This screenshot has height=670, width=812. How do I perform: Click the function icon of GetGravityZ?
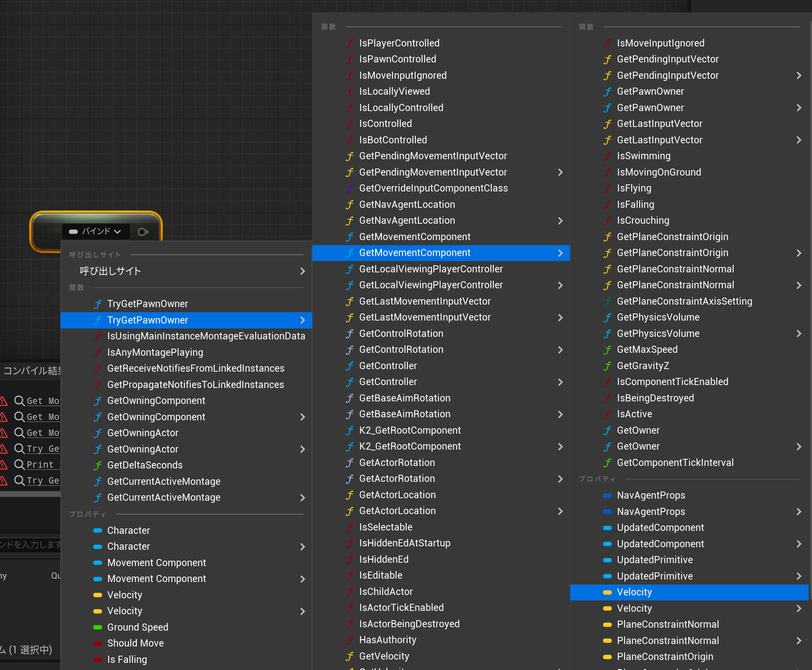(x=607, y=366)
